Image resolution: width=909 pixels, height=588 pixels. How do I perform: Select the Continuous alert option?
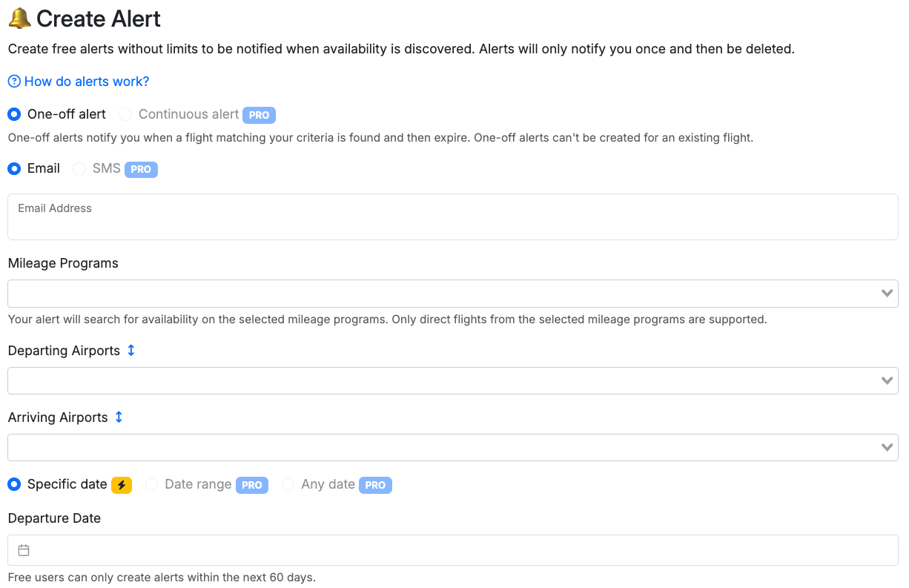tap(125, 113)
